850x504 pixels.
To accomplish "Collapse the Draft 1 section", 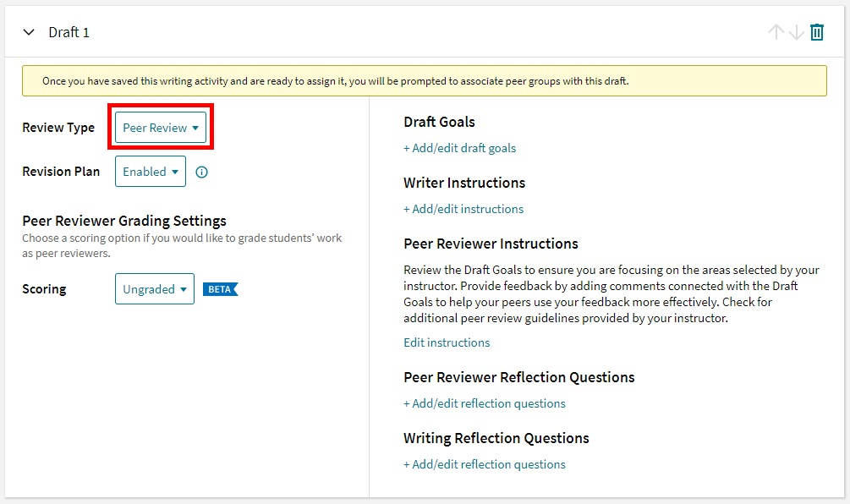I will [28, 31].
